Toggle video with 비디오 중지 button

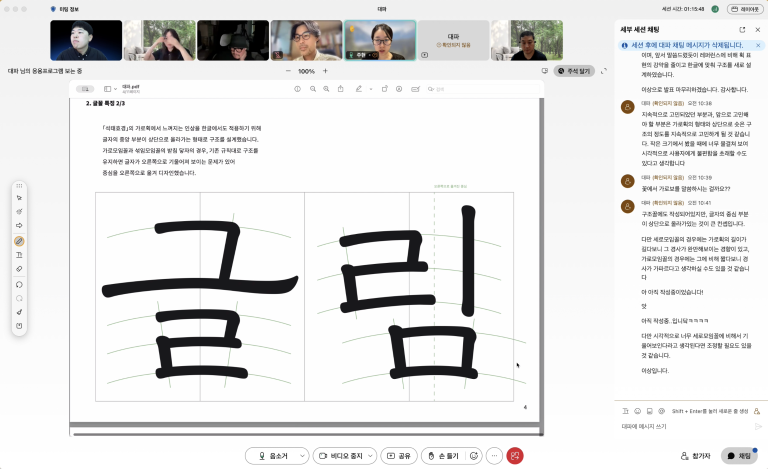click(x=340, y=456)
